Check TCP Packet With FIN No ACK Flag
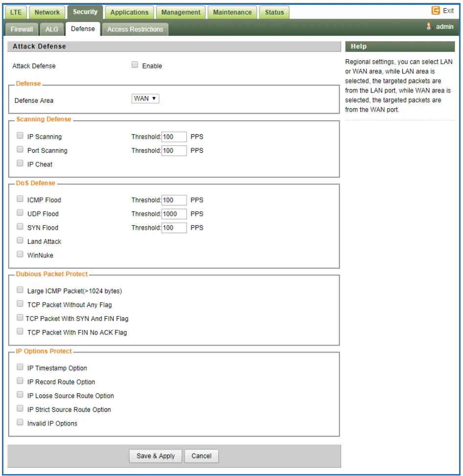This screenshot has height=476, width=463. pos(20,331)
